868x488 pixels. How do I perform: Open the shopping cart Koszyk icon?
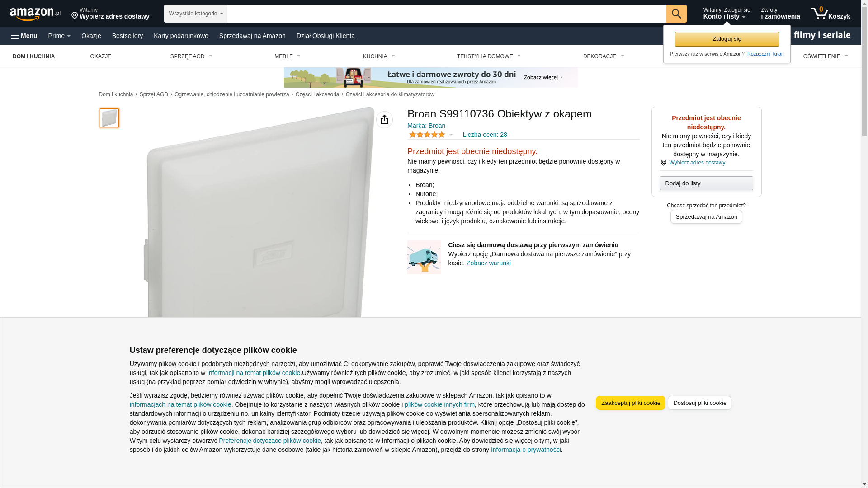pyautogui.click(x=830, y=14)
